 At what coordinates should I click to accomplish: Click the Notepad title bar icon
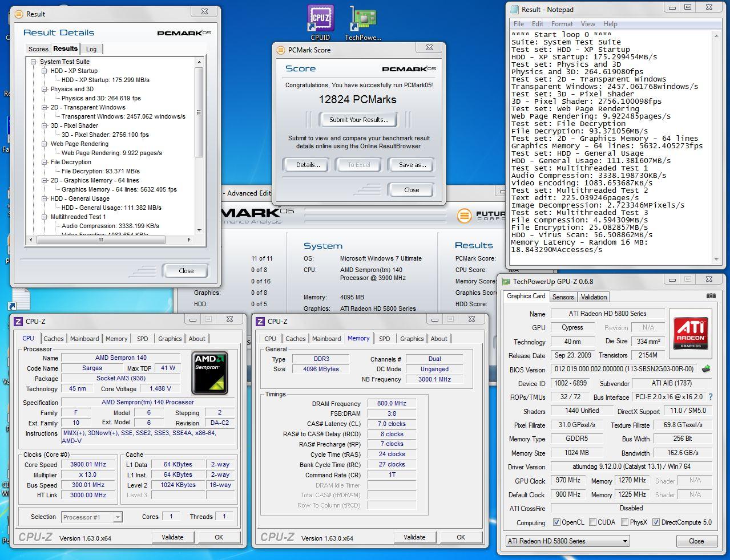(x=514, y=9)
